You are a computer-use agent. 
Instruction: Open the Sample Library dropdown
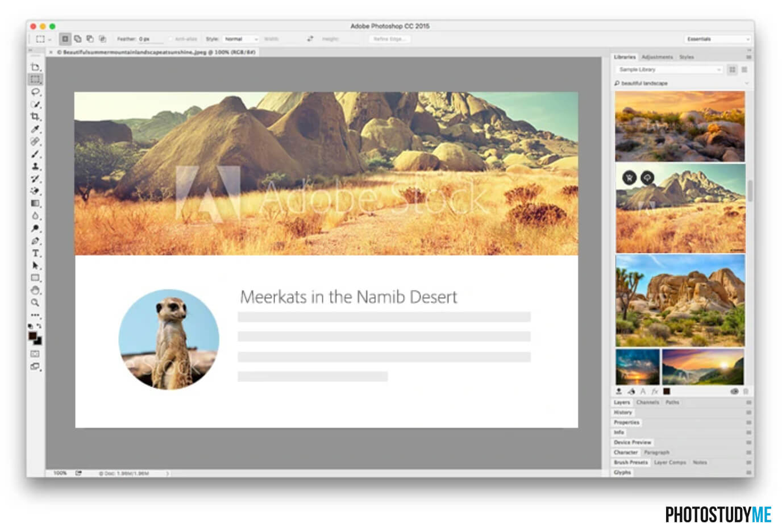tap(669, 69)
